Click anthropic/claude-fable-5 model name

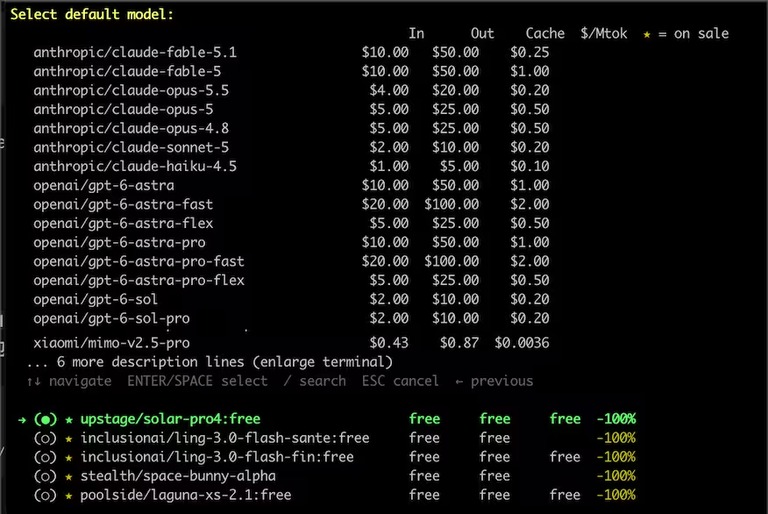pos(127,72)
